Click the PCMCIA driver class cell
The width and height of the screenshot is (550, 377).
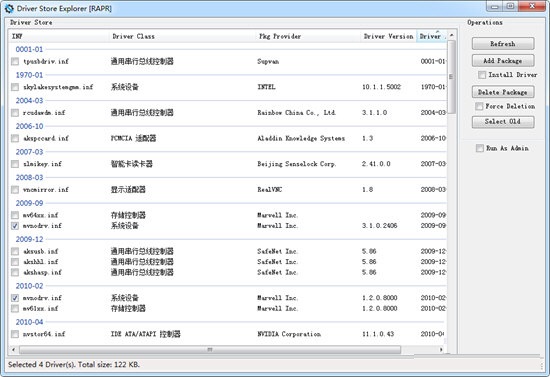coord(133,138)
